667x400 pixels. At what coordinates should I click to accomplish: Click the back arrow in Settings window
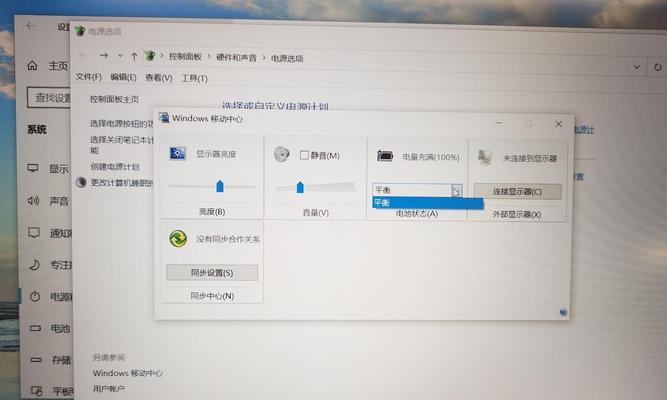pos(30,26)
